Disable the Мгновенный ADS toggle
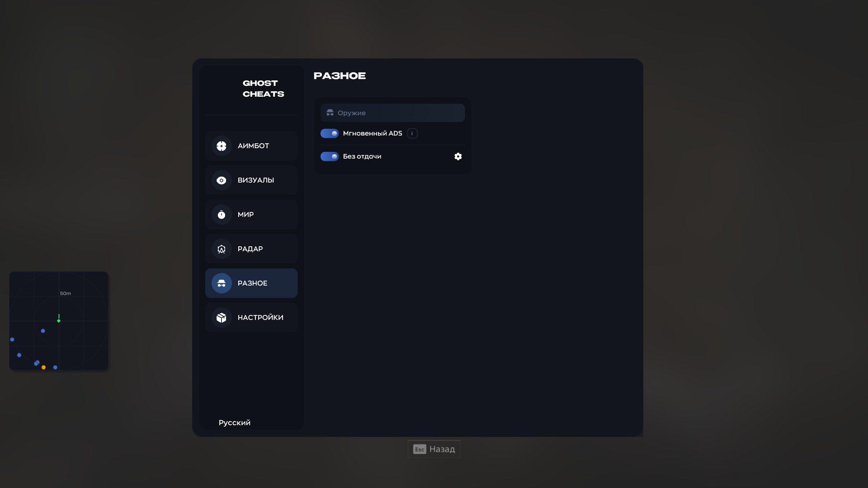Screen dimensions: 868x488 click(330, 133)
